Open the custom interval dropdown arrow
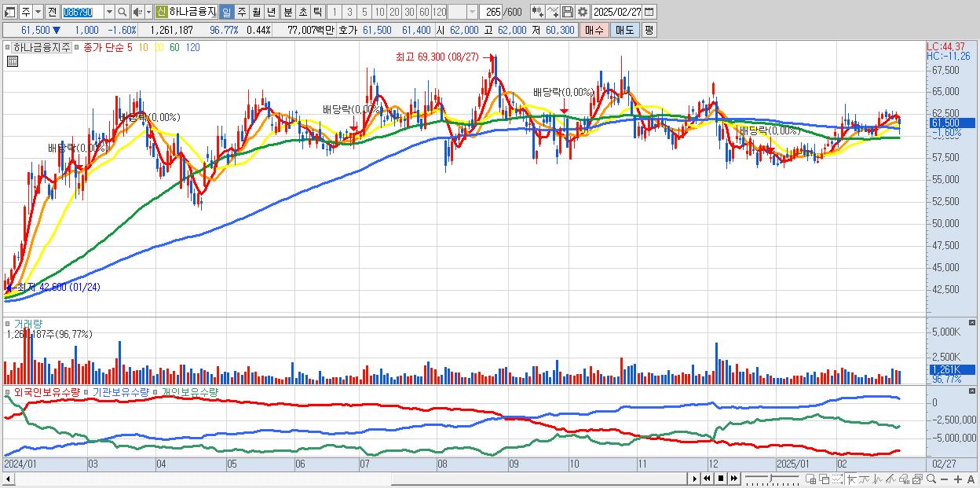 tap(472, 12)
